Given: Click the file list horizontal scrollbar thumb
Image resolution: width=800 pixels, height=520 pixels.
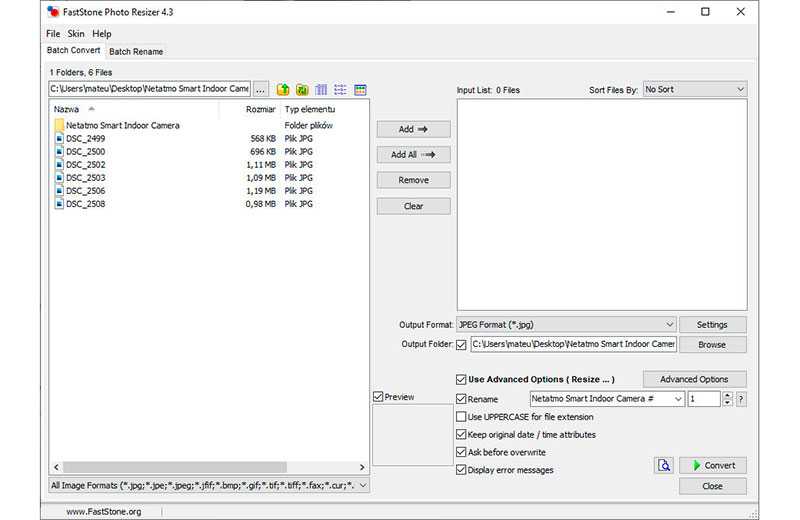Looking at the screenshot, I should (x=175, y=467).
